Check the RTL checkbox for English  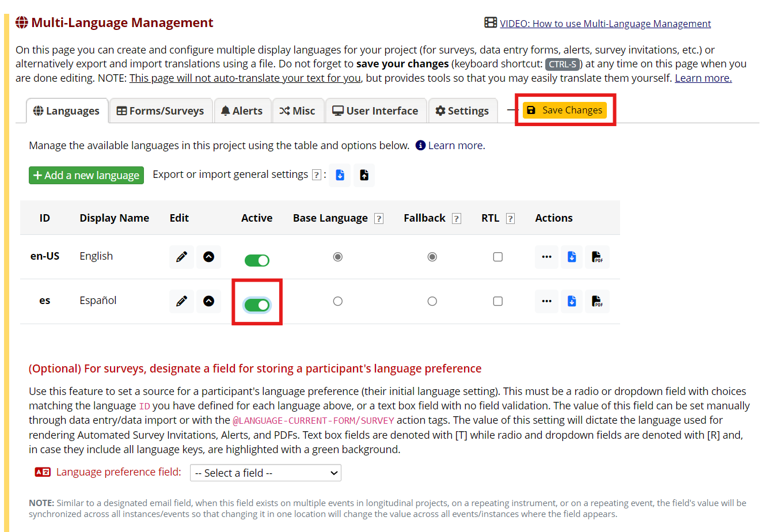497,257
